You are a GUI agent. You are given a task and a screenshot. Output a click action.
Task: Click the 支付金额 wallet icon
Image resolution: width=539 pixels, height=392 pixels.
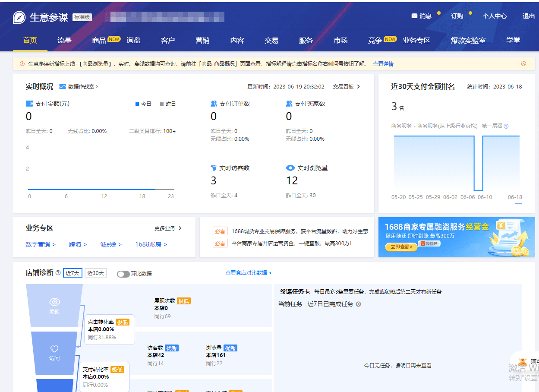29,104
